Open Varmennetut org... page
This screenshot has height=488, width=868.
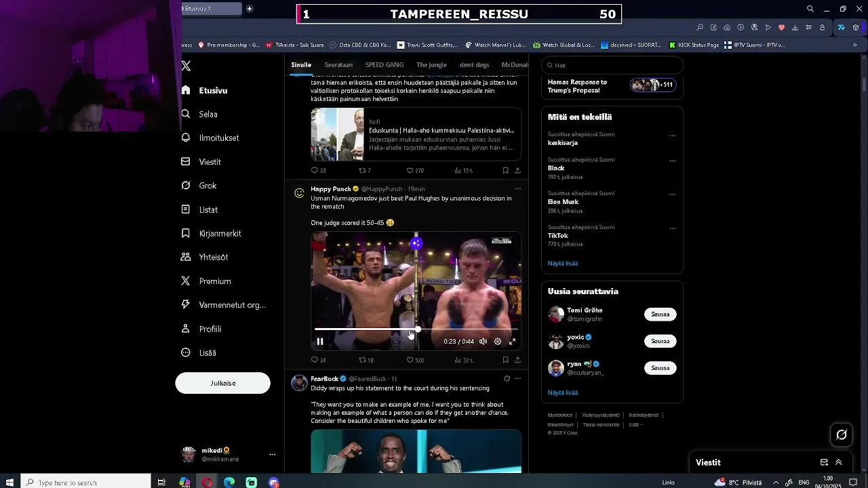224,305
